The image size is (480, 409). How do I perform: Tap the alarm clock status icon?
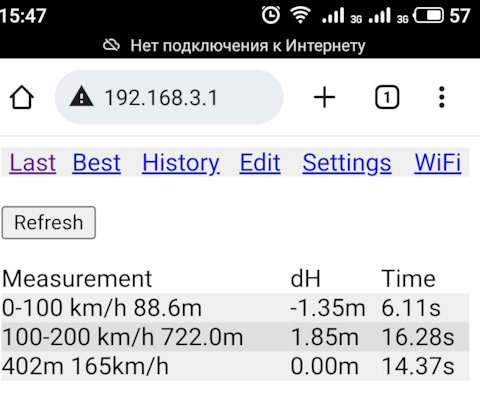tap(271, 15)
